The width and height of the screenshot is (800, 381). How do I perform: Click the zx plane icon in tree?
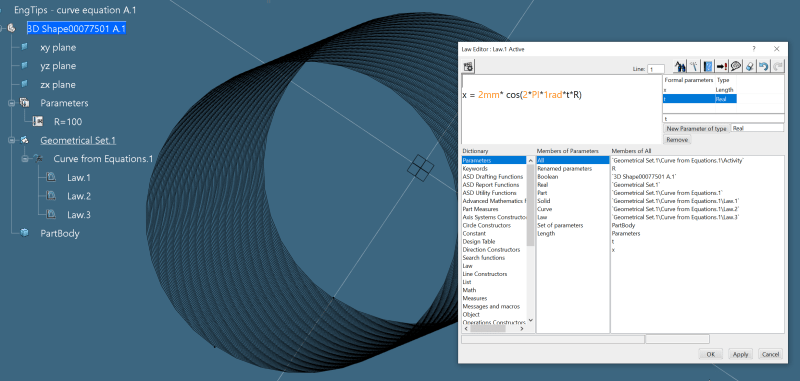click(x=24, y=84)
